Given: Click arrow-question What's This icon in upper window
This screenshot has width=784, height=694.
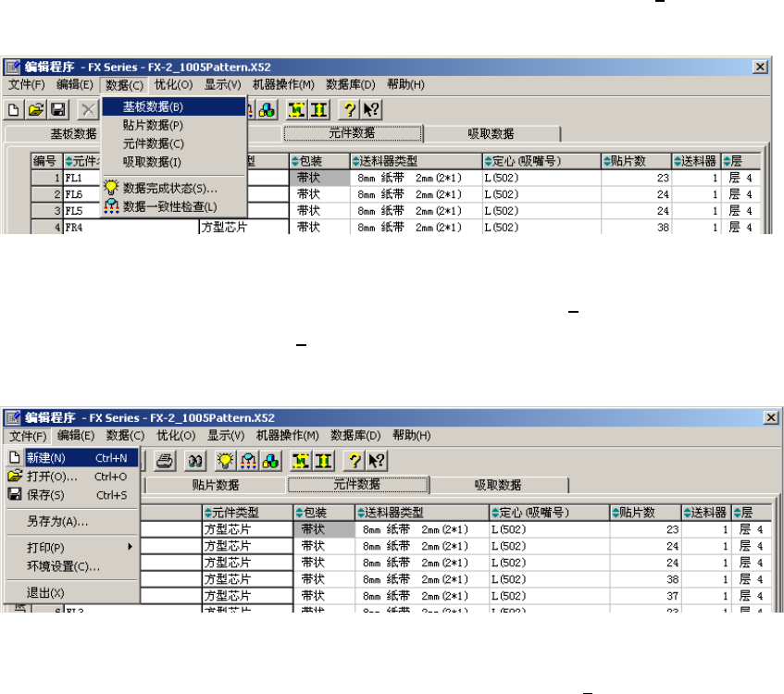Looking at the screenshot, I should (371, 109).
